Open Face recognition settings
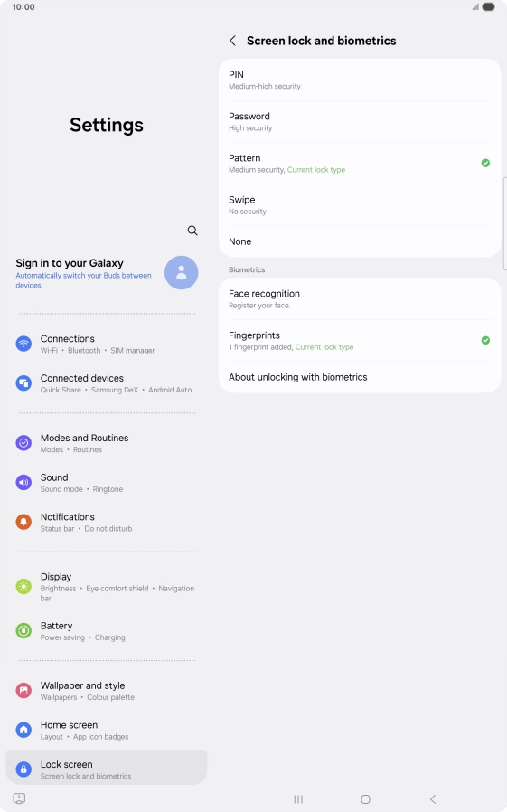Image resolution: width=507 pixels, height=812 pixels. [x=360, y=298]
